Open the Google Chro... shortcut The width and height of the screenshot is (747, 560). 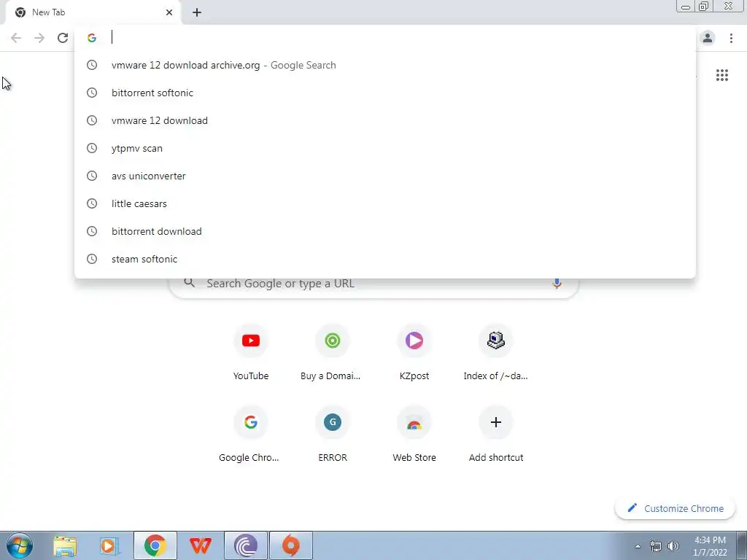251,434
